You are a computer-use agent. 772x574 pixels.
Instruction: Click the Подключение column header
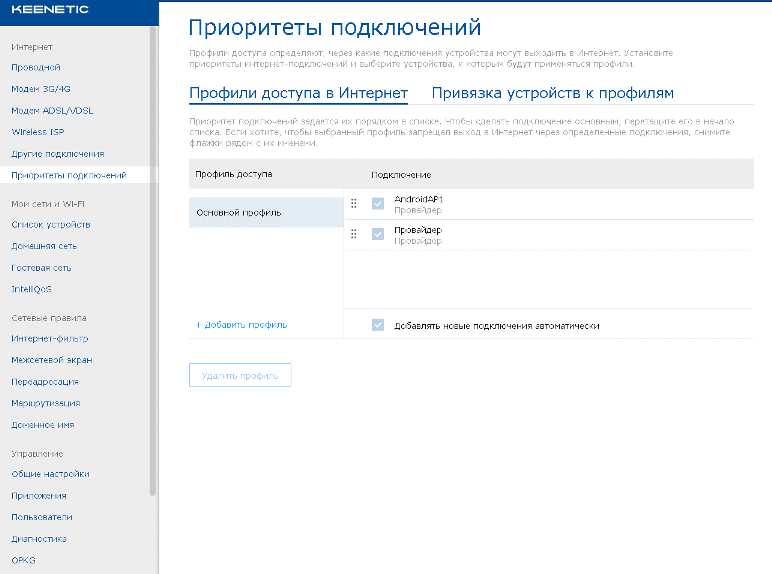[x=401, y=175]
